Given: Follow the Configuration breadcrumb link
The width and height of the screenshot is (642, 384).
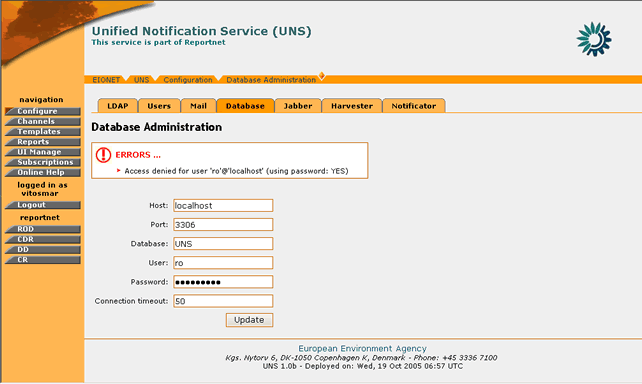Looking at the screenshot, I should point(188,80).
